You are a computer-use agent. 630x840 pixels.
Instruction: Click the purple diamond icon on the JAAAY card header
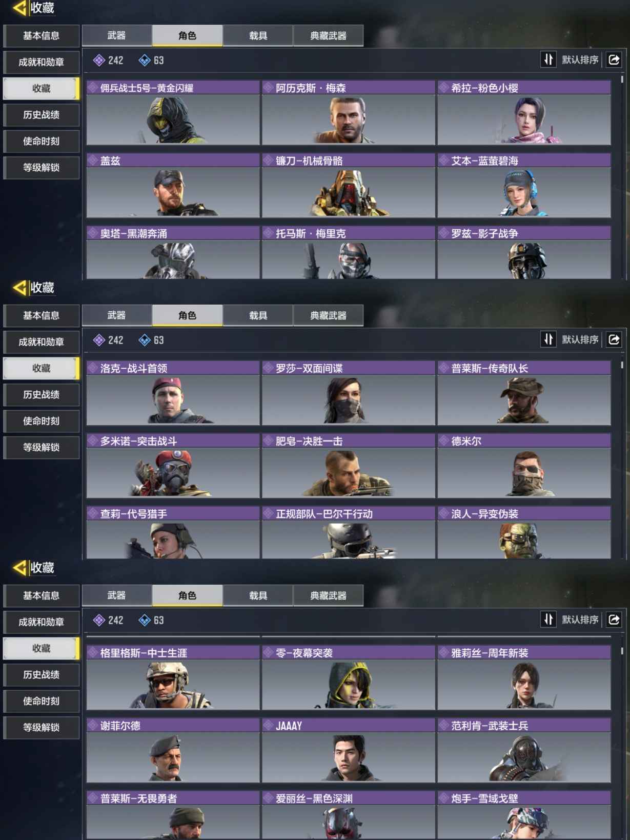click(268, 725)
